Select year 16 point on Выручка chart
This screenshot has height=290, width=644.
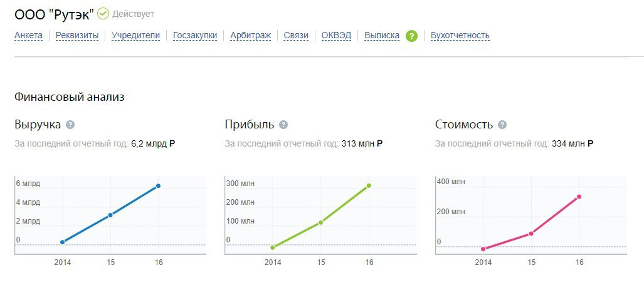click(158, 186)
